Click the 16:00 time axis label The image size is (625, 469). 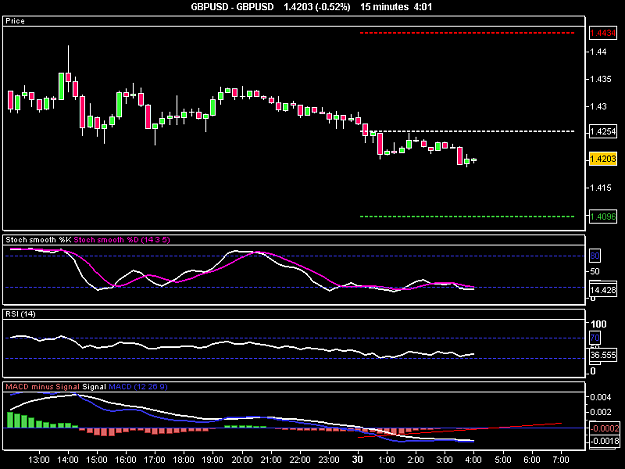(x=126, y=460)
